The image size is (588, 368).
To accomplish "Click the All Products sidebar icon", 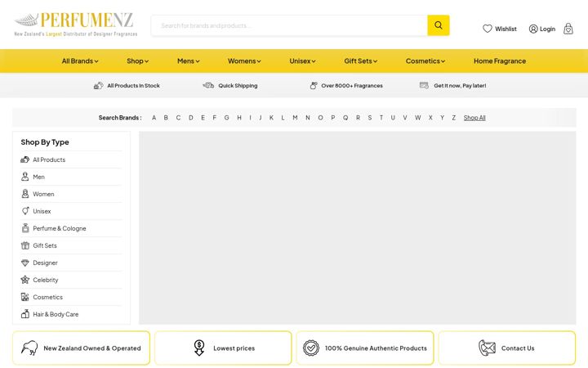I will pyautogui.click(x=24, y=159).
